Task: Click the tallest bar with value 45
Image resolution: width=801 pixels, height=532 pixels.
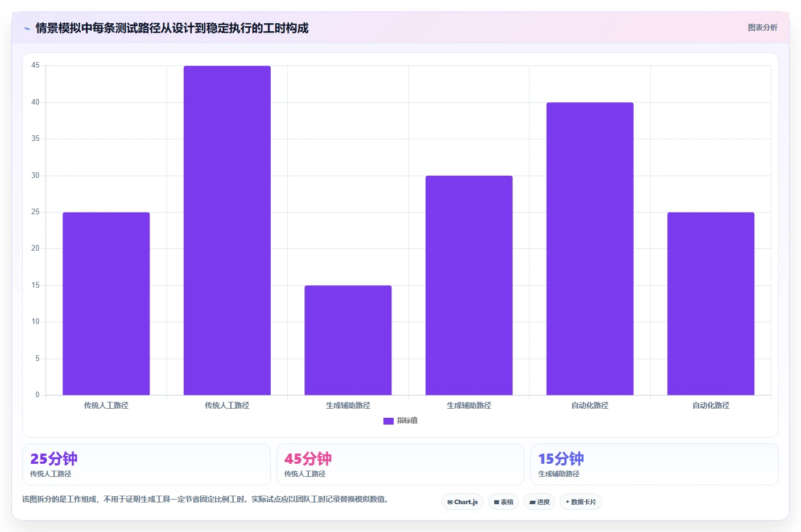Action: (x=227, y=230)
